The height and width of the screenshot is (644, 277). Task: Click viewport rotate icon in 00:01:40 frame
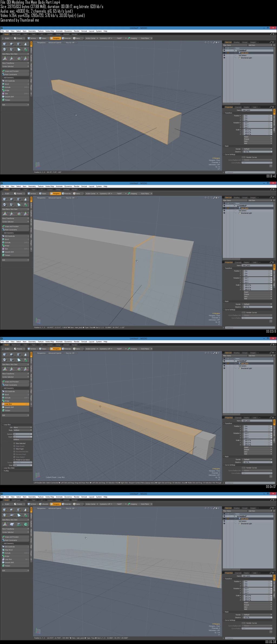click(209, 42)
